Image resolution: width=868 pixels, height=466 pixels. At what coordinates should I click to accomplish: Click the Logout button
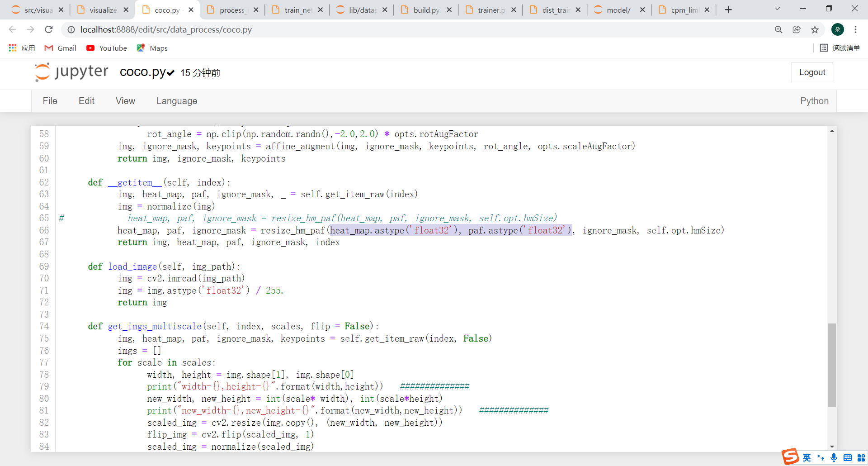pos(812,72)
